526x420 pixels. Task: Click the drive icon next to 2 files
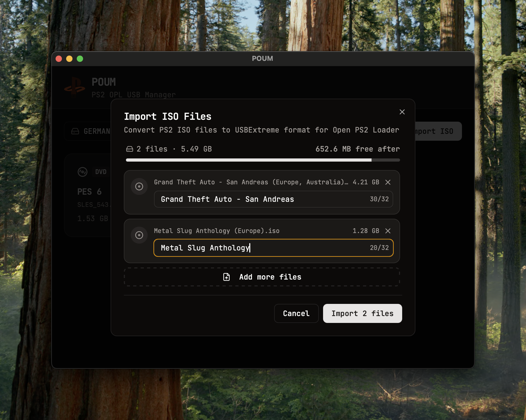(x=130, y=149)
